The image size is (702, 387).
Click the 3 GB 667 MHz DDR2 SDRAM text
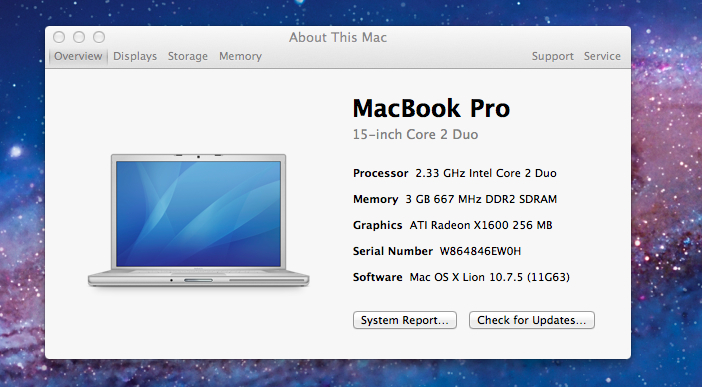[481, 199]
